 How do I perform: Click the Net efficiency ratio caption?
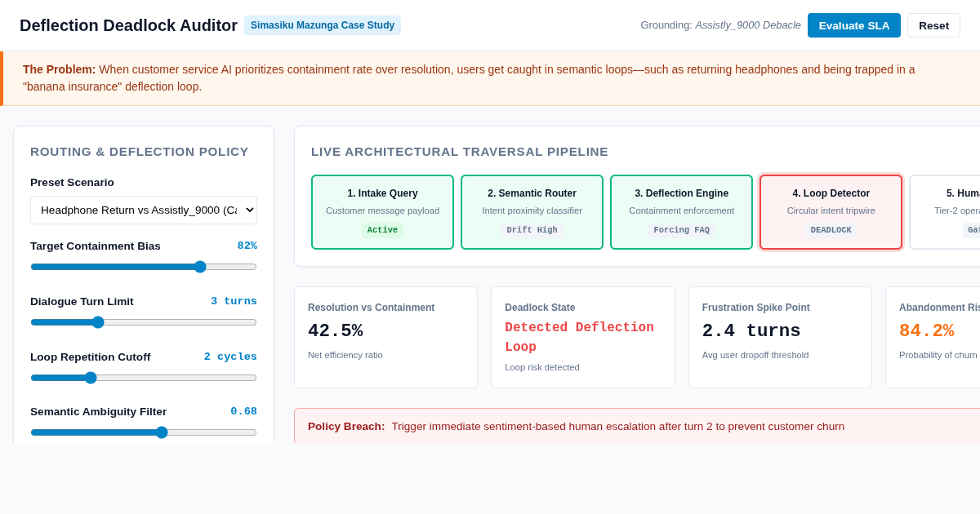(345, 355)
